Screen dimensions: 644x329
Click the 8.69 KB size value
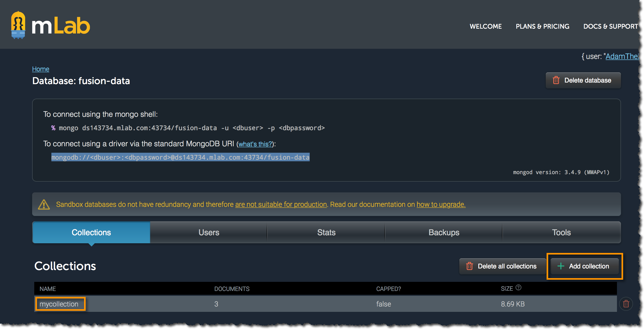point(513,304)
